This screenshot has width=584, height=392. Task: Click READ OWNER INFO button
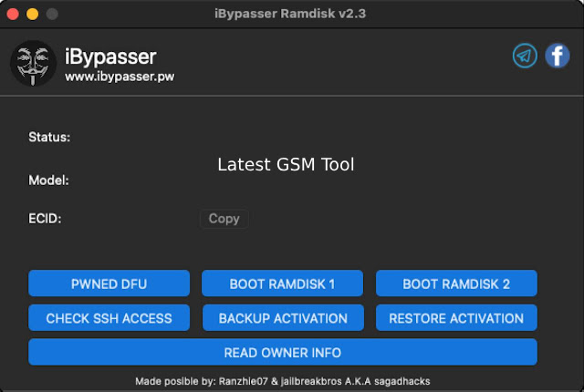(x=283, y=352)
